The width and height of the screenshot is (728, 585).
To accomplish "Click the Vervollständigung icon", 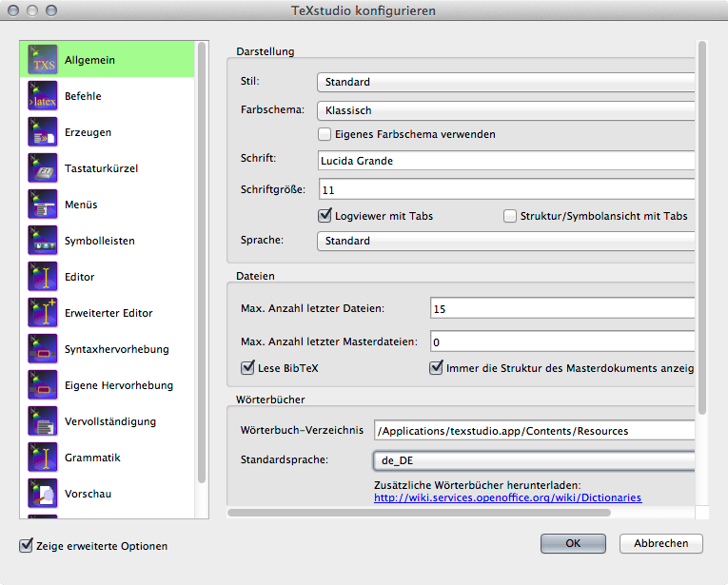I will tap(43, 421).
